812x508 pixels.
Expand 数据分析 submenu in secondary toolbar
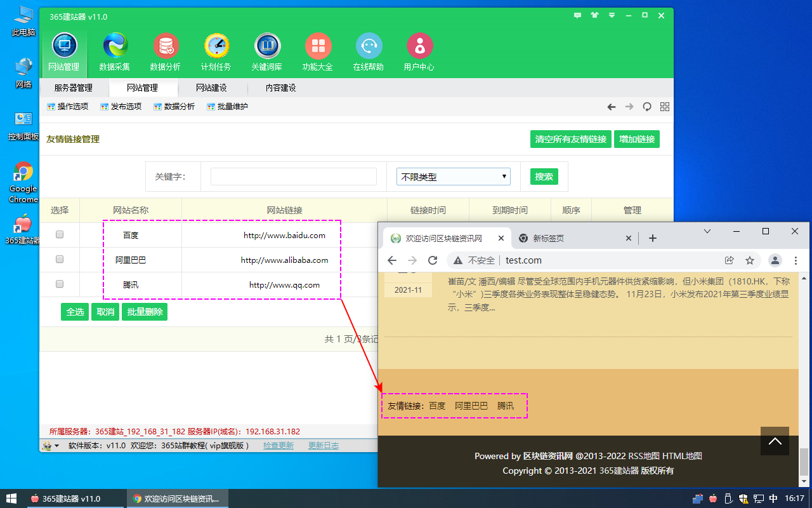(x=174, y=107)
